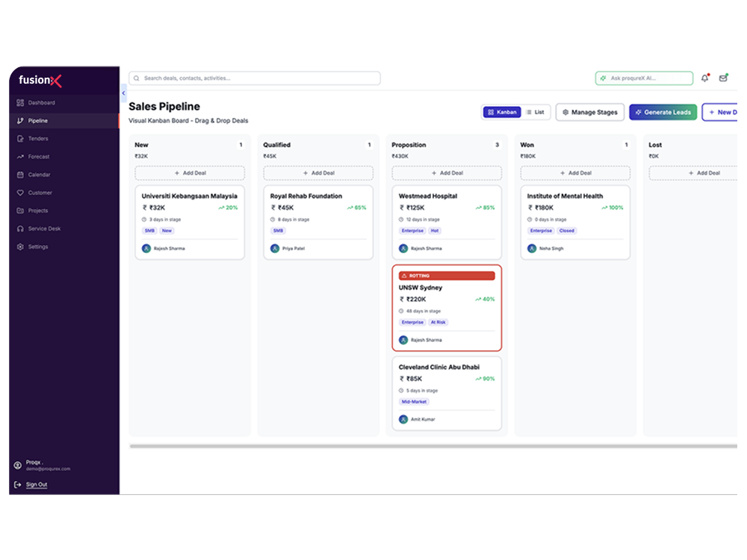Open the Westmead Hospital deal card

447,223
